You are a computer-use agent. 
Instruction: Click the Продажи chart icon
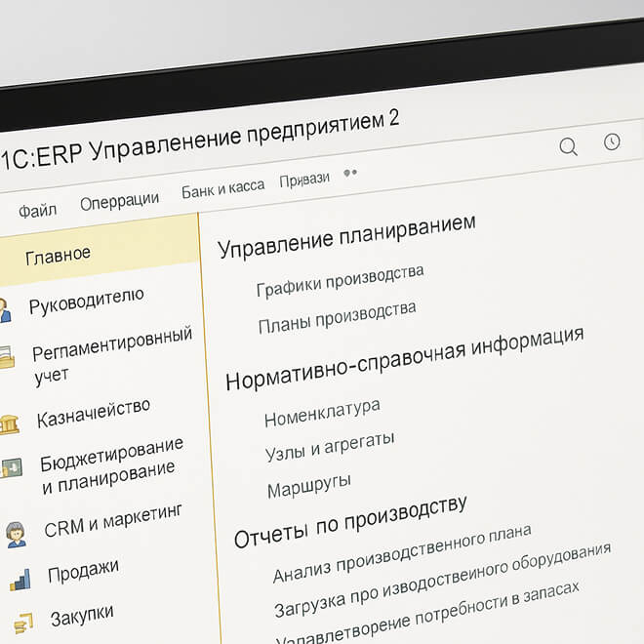click(20, 581)
